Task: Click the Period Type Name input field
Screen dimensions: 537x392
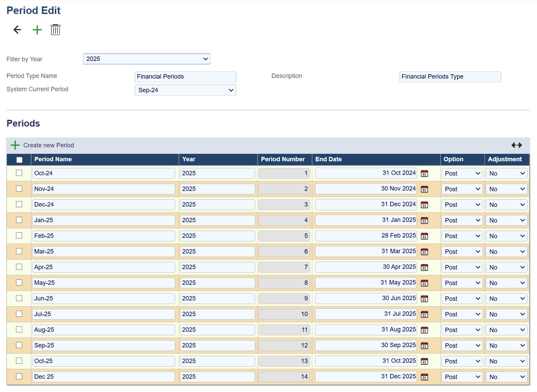Action: tap(185, 77)
